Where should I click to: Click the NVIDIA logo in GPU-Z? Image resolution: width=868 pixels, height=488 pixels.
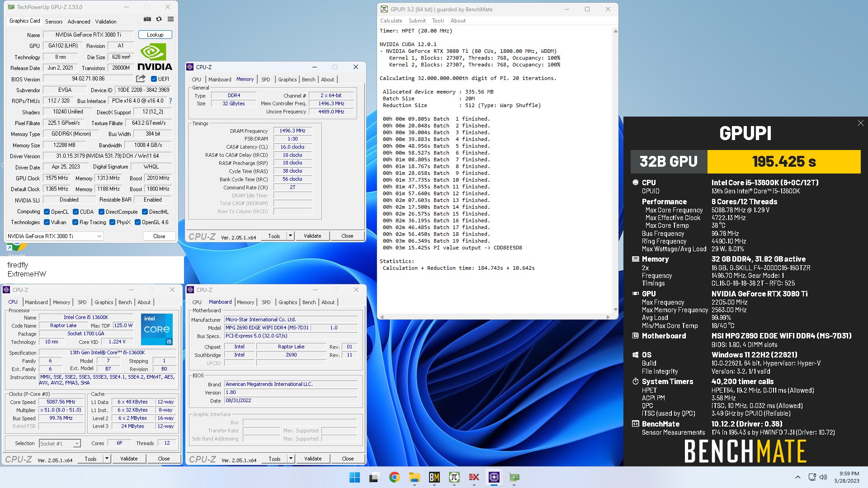[155, 57]
